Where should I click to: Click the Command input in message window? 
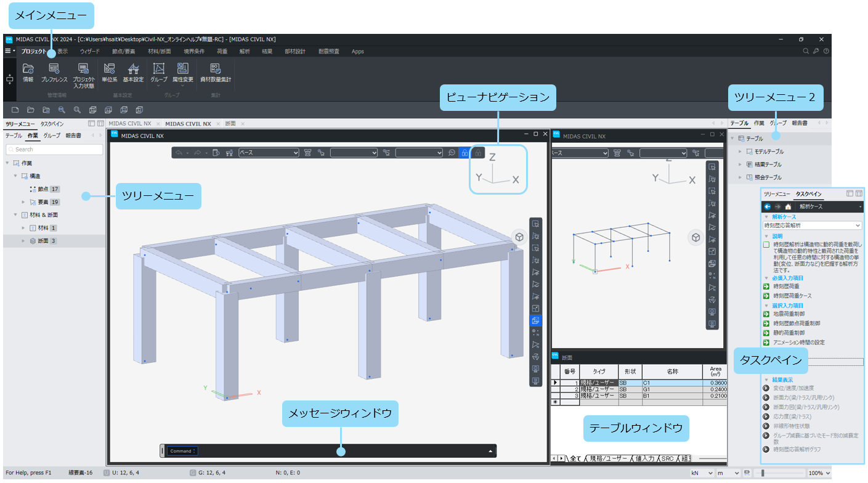[x=182, y=451]
